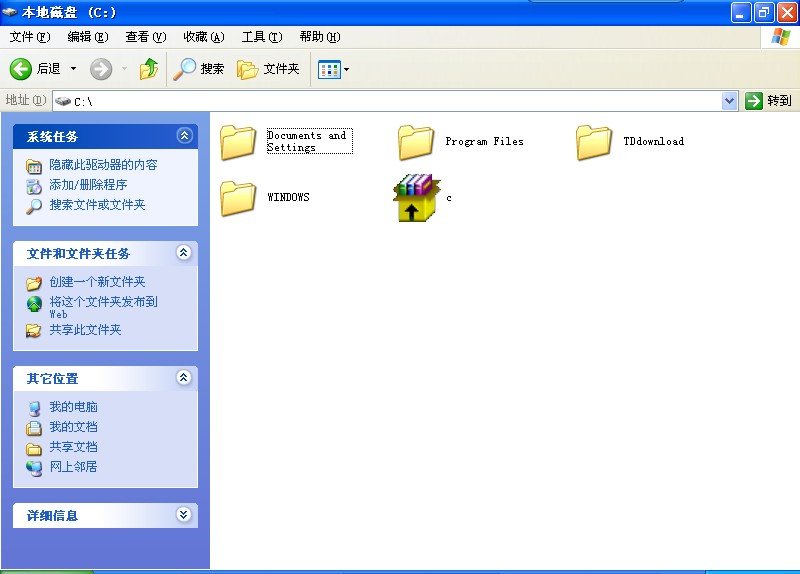Open the Documents and Settings folder
The width and height of the screenshot is (800, 574).
pyautogui.click(x=238, y=142)
